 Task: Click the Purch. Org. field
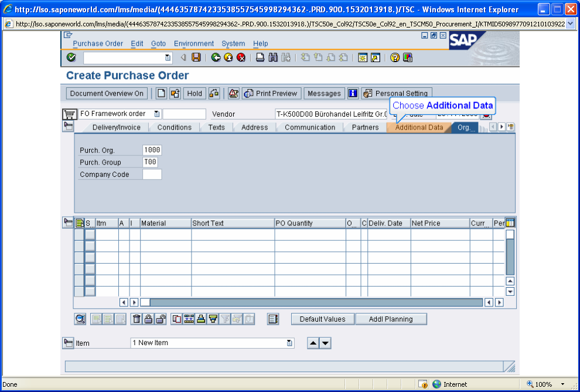tap(152, 150)
